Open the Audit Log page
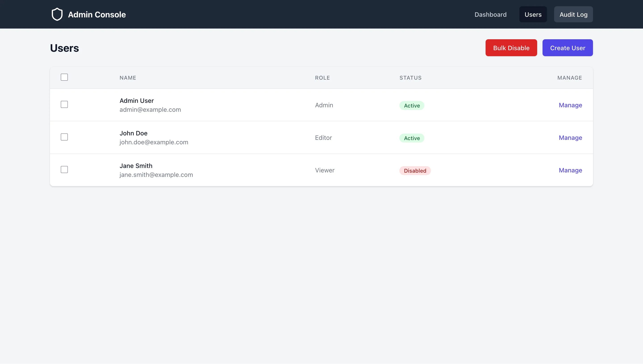Screen dimensions: 643x364 (x=573, y=14)
